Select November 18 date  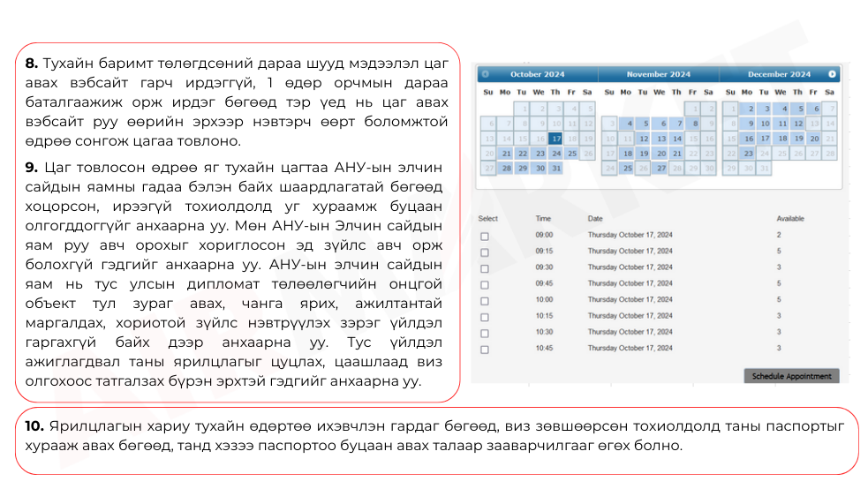point(627,154)
